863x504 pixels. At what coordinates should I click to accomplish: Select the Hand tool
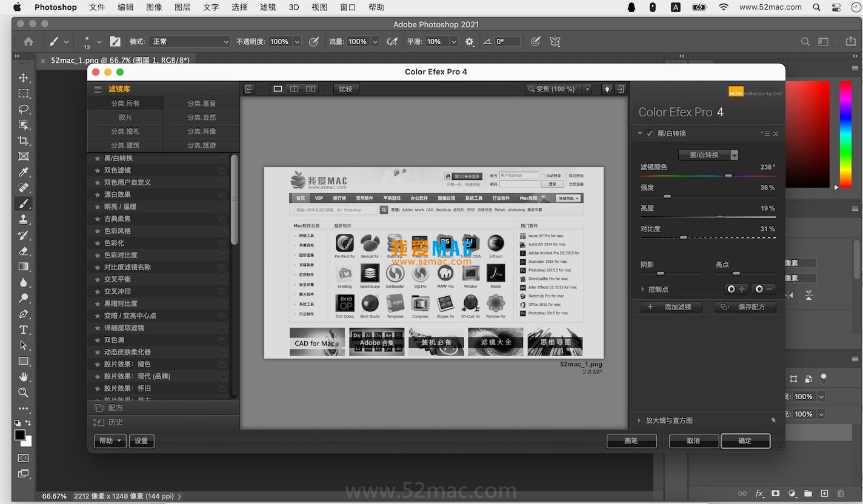click(x=24, y=377)
